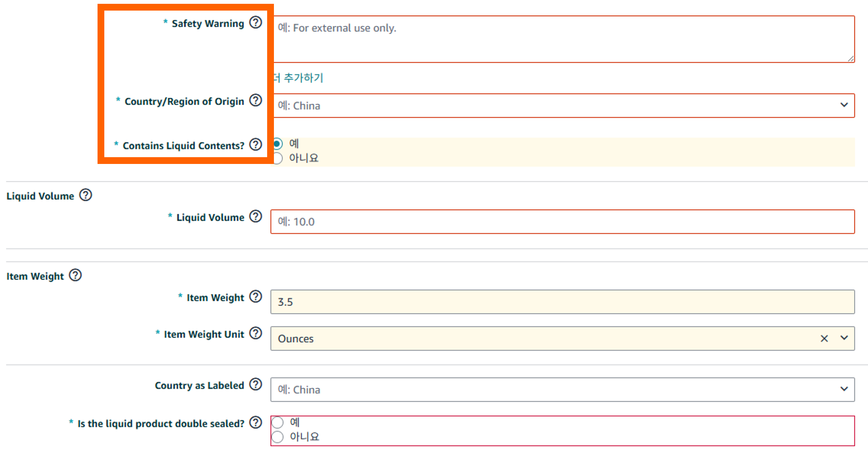Click help icon for double sealed question
This screenshot has height=466, width=868.
255,423
